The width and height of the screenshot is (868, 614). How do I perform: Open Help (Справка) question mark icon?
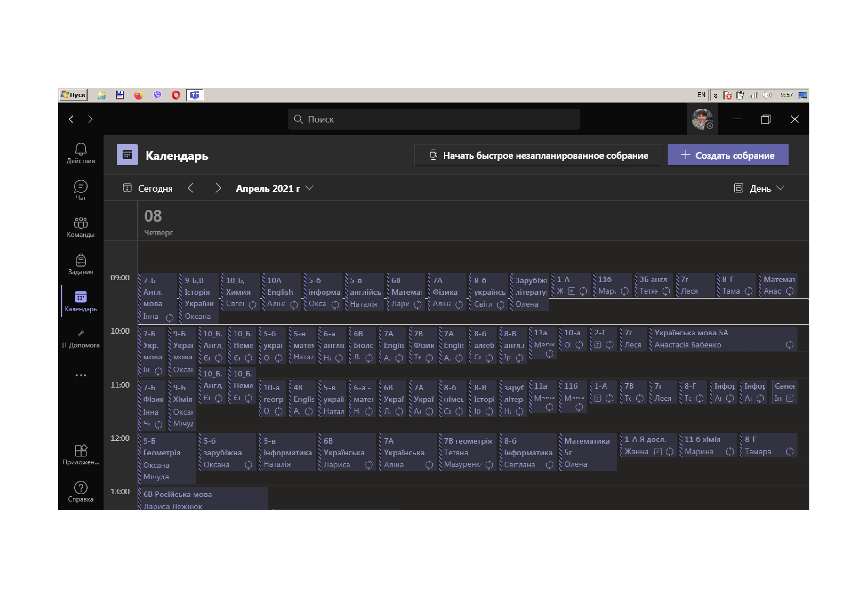click(x=81, y=491)
